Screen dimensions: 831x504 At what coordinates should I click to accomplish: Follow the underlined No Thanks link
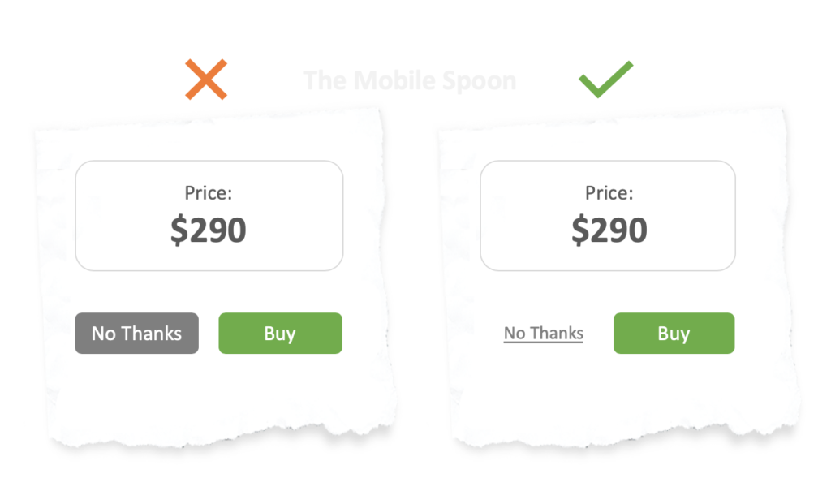(543, 334)
